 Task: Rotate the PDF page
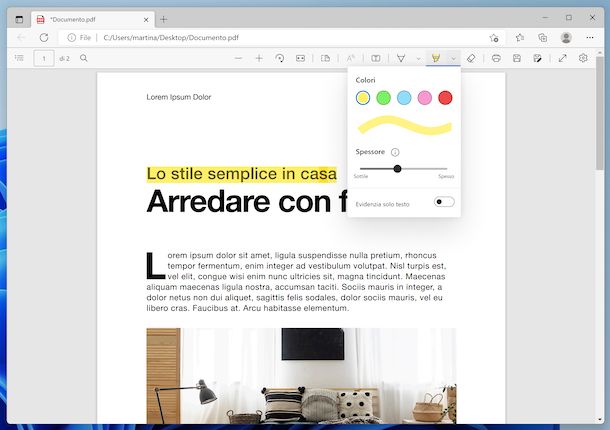[280, 59]
